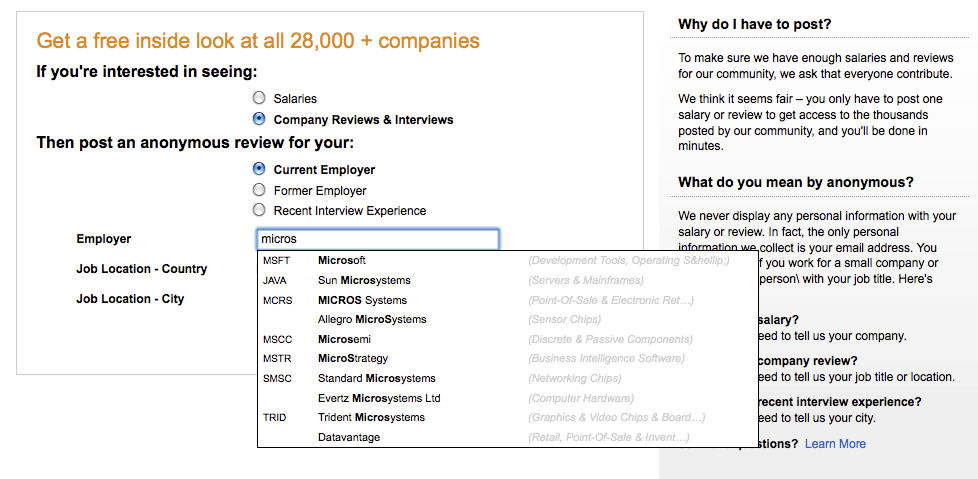
Task: Click Business Intelligence Software category text
Action: (606, 359)
